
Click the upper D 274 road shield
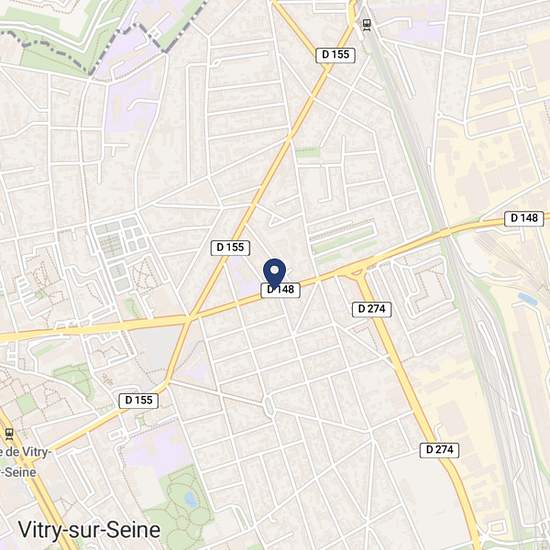coord(372,309)
